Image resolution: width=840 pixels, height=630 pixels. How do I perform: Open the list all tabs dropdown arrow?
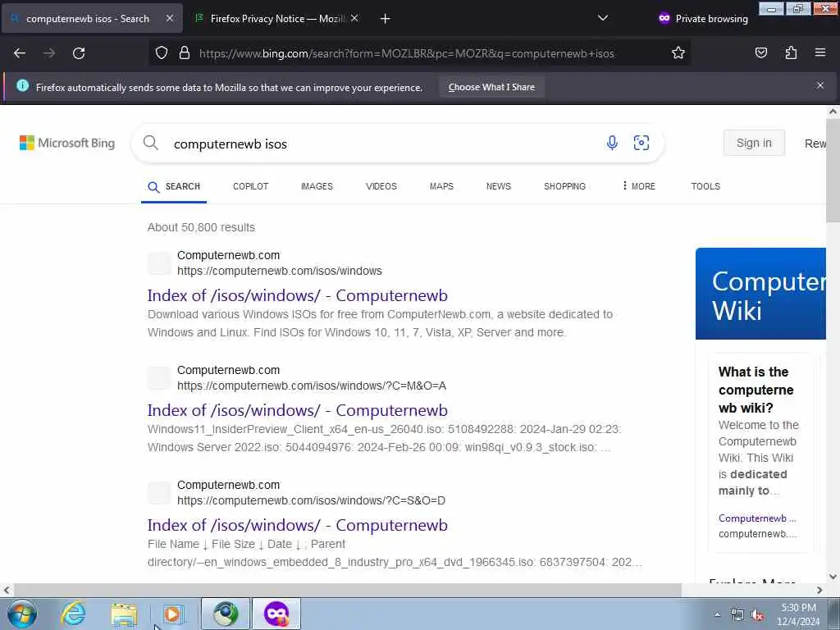tap(603, 18)
